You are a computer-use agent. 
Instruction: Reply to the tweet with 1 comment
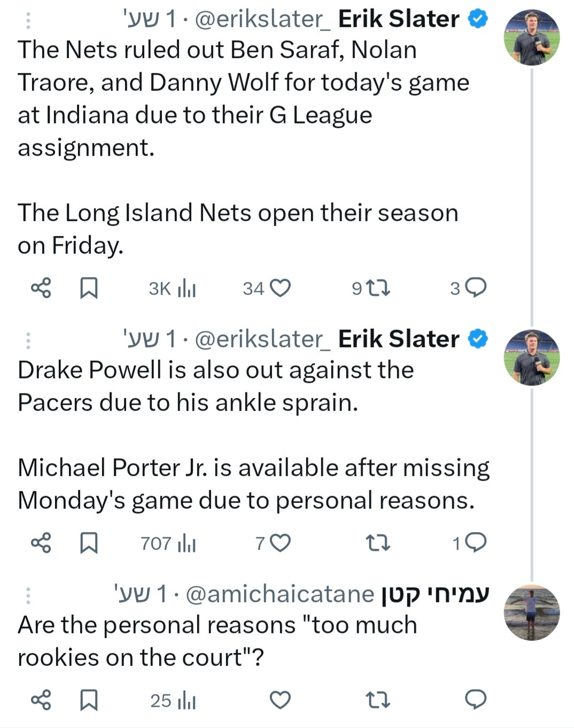(475, 543)
